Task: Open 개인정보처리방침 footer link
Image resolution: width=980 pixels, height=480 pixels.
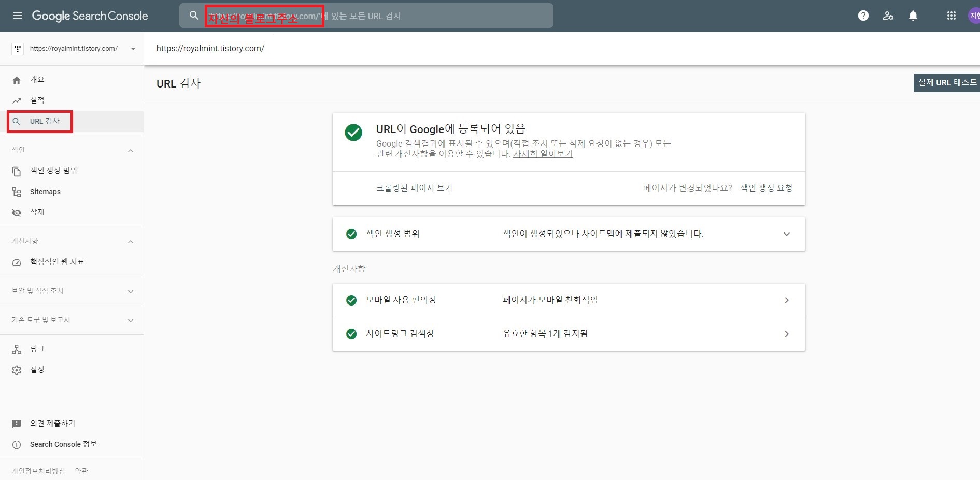Action: pos(38,471)
